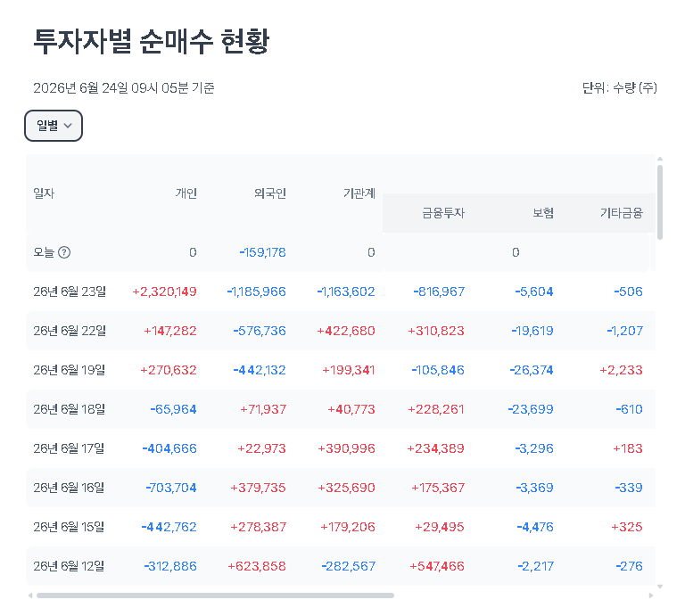The height and width of the screenshot is (616, 685).
Task: Select the 개인 column header
Action: 186,193
